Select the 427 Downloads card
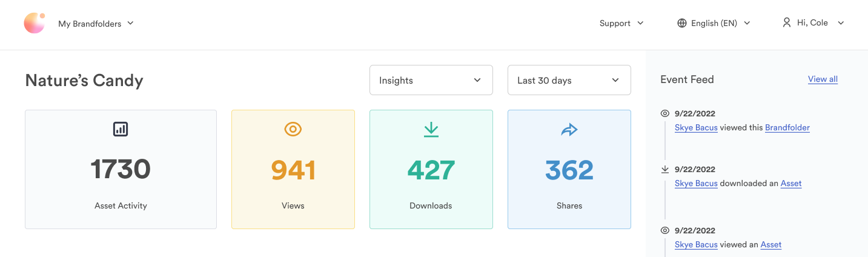868x257 pixels. click(431, 169)
